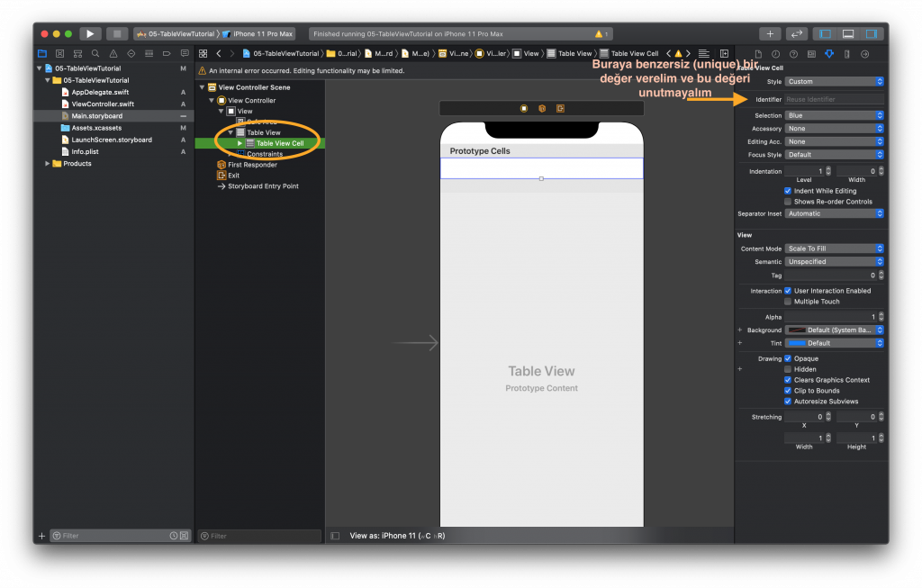Image resolution: width=922 pixels, height=588 pixels.
Task: Open the Selection dropdown showing Blue
Action: point(835,116)
